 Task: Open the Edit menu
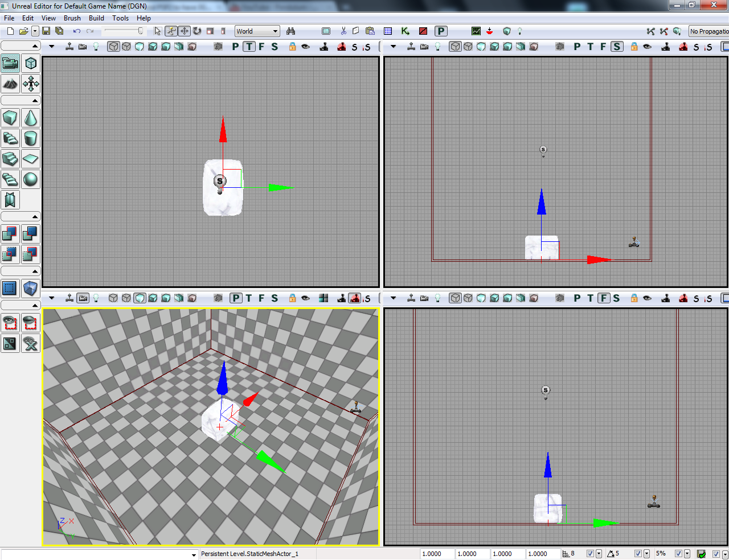tap(28, 18)
